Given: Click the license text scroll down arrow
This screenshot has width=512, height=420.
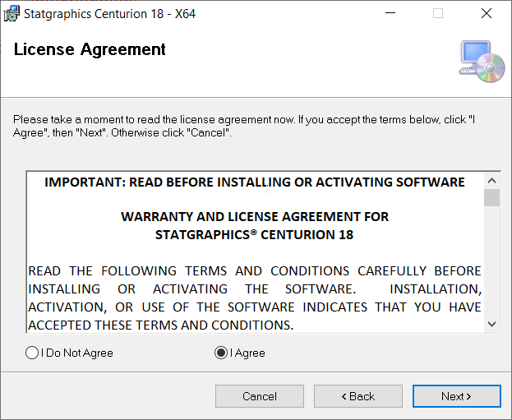Looking at the screenshot, I should (x=491, y=324).
